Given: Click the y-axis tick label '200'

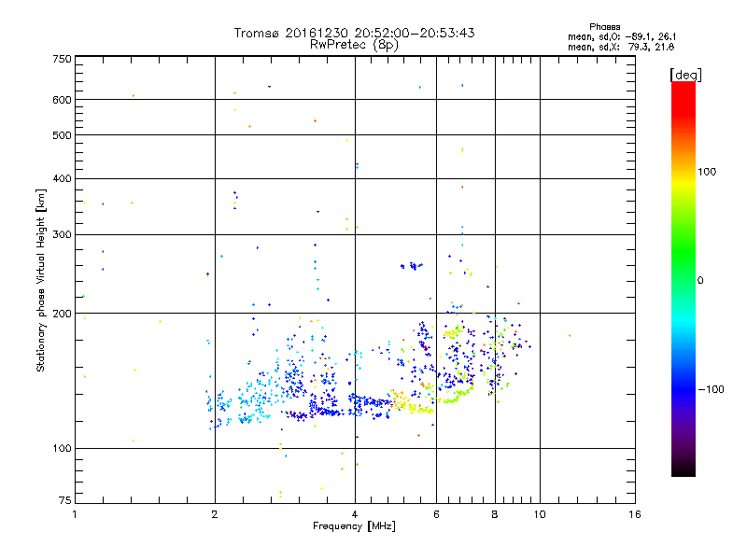Looking at the screenshot, I should (x=62, y=314).
